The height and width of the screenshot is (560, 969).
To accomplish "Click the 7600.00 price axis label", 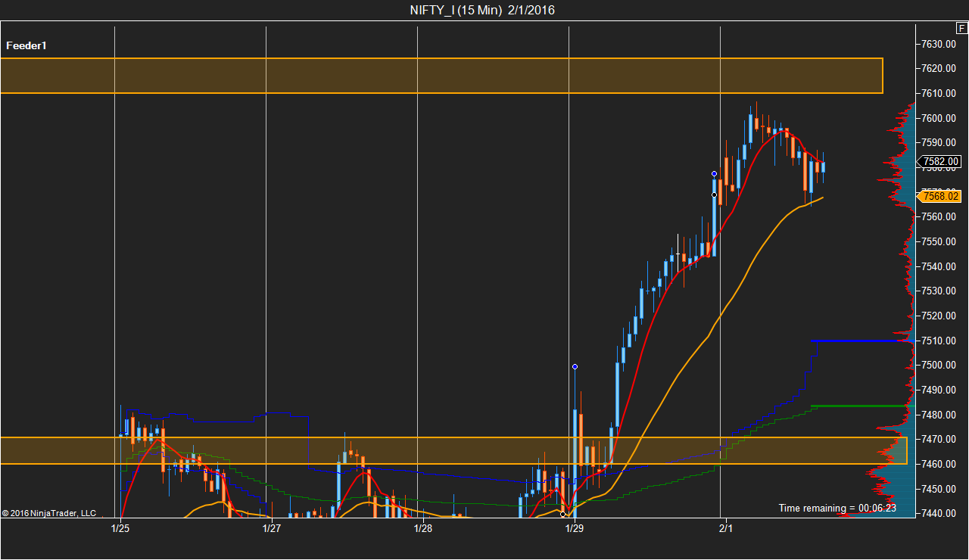I will [938, 118].
